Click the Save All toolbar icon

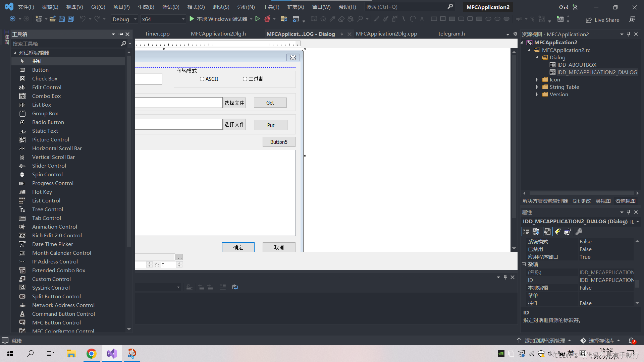[x=70, y=19]
